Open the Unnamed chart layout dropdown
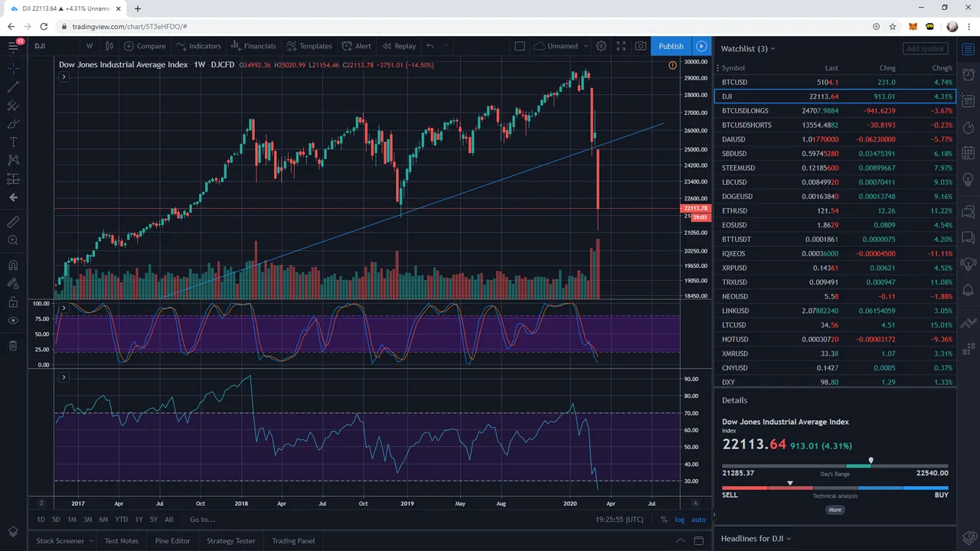The height and width of the screenshot is (551, 980). coord(561,46)
